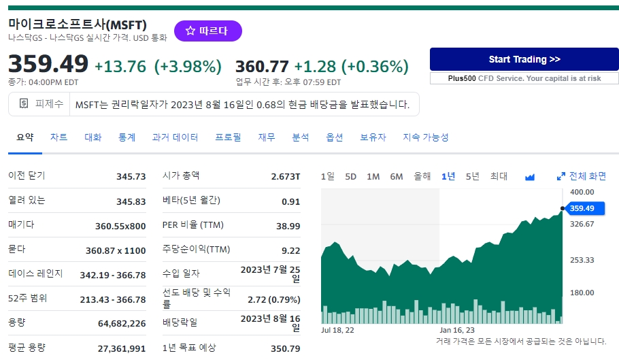This screenshot has width=619, height=364.
Task: Click the 시가 총액 value 2.673T
Action: [x=286, y=176]
